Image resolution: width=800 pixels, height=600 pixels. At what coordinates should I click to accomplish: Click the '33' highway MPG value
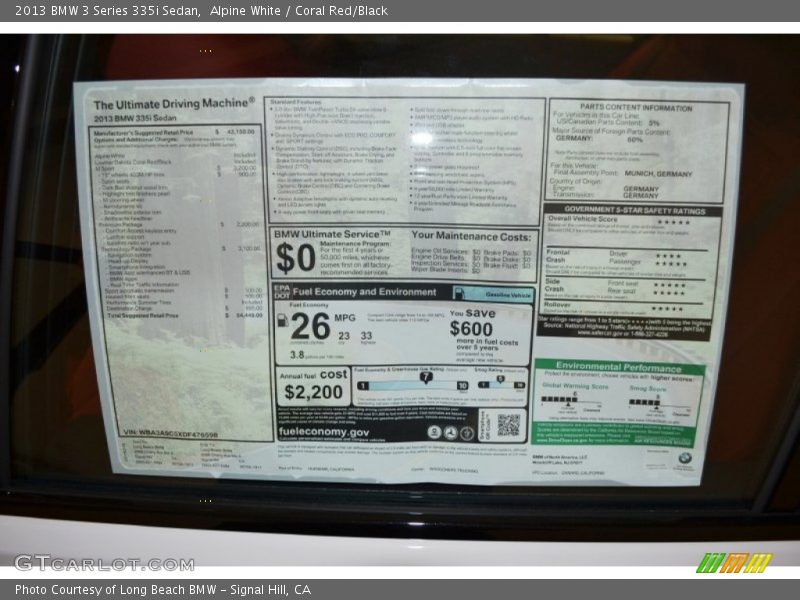point(366,336)
